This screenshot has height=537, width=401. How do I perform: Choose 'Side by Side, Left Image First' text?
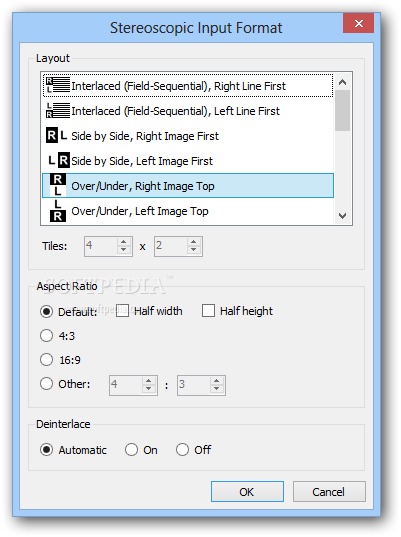[x=142, y=161]
